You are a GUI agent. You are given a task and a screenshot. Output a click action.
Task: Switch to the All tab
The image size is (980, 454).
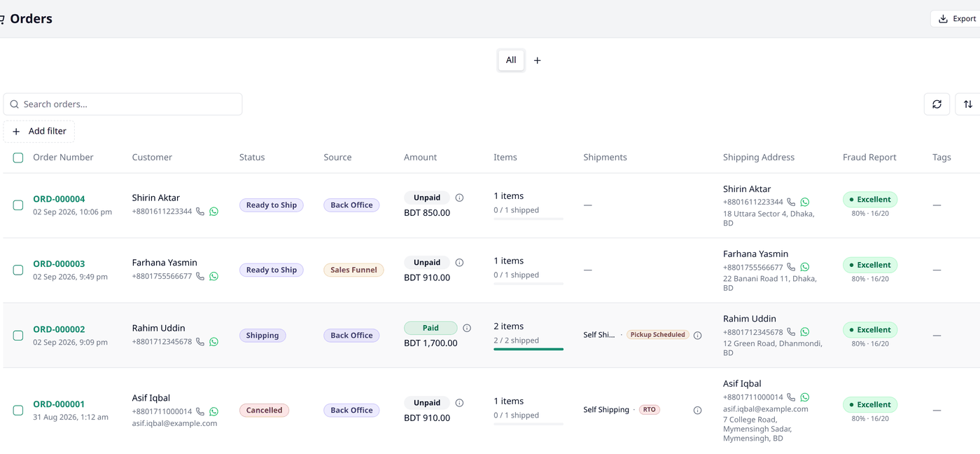tap(511, 60)
